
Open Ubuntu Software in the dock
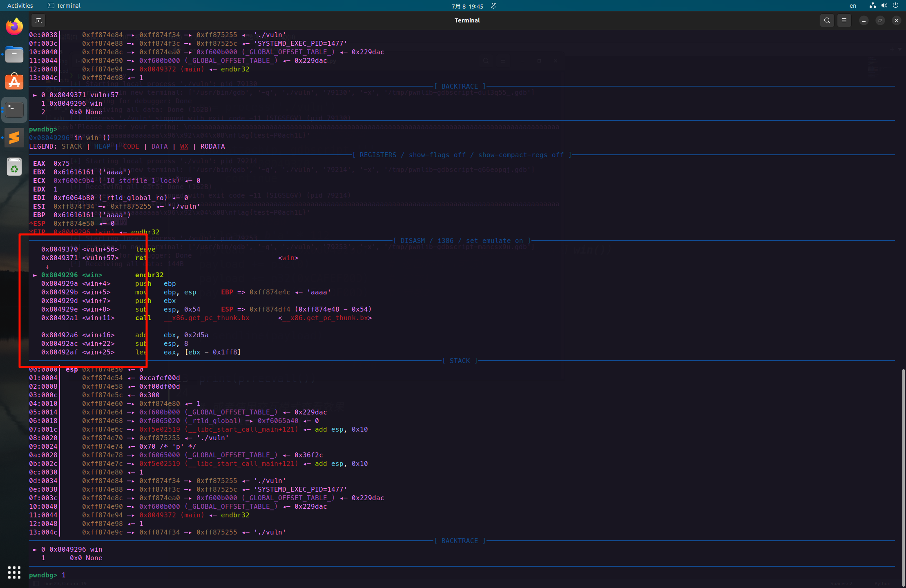[14, 82]
